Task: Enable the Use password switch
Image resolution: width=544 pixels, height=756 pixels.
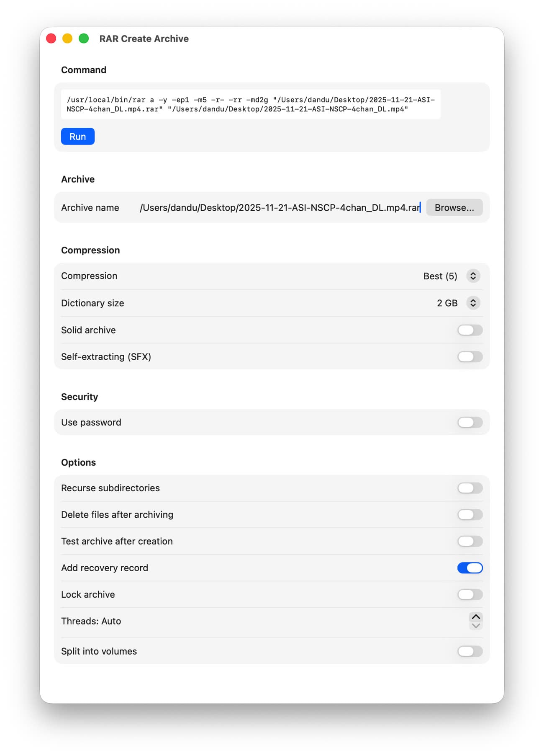Action: click(470, 422)
